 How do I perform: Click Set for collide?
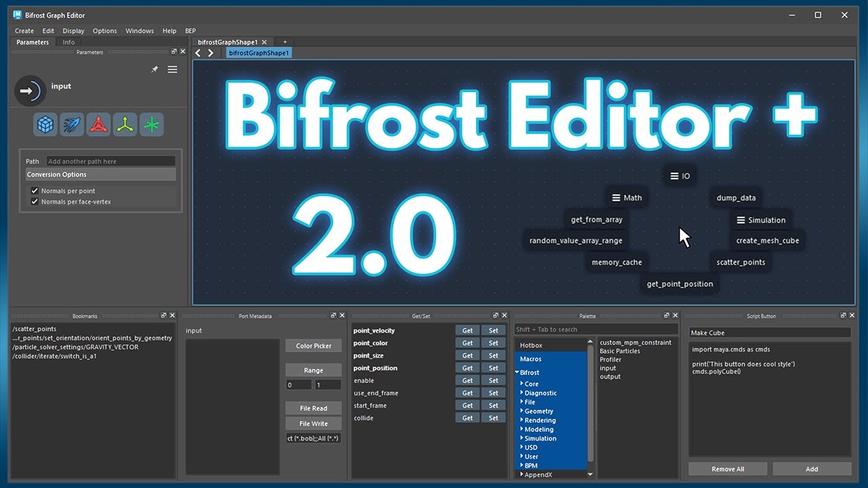(493, 418)
